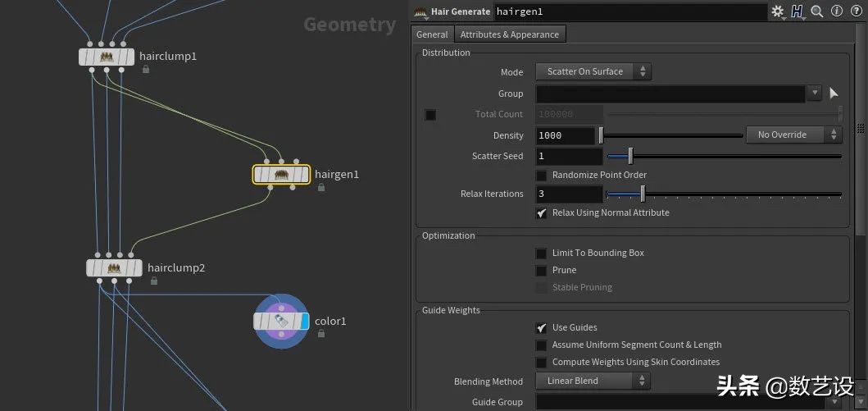Click the magnifier search parameters icon
The image size is (868, 411).
tap(817, 11)
